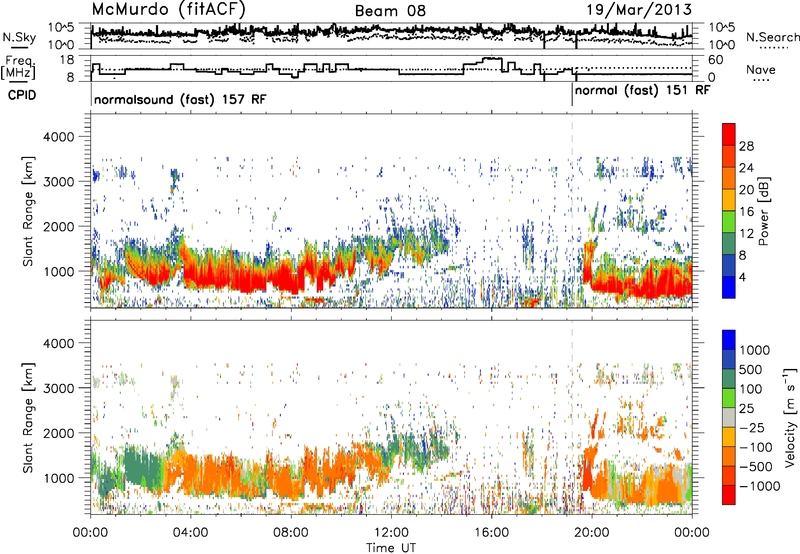Select the -1000 velocity colorbar label

tap(760, 486)
